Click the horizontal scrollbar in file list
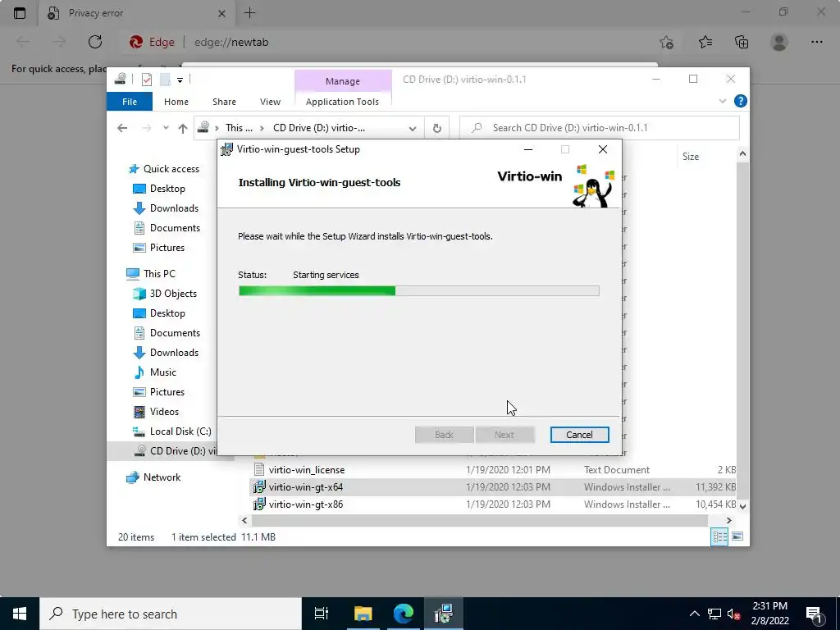Image resolution: width=840 pixels, height=630 pixels. click(x=480, y=520)
